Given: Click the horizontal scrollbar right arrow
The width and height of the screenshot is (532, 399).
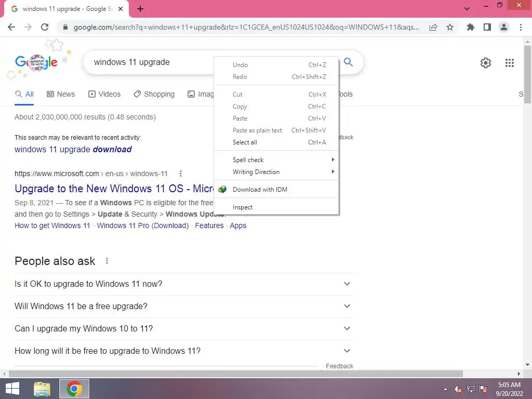Looking at the screenshot, I should (519, 374).
